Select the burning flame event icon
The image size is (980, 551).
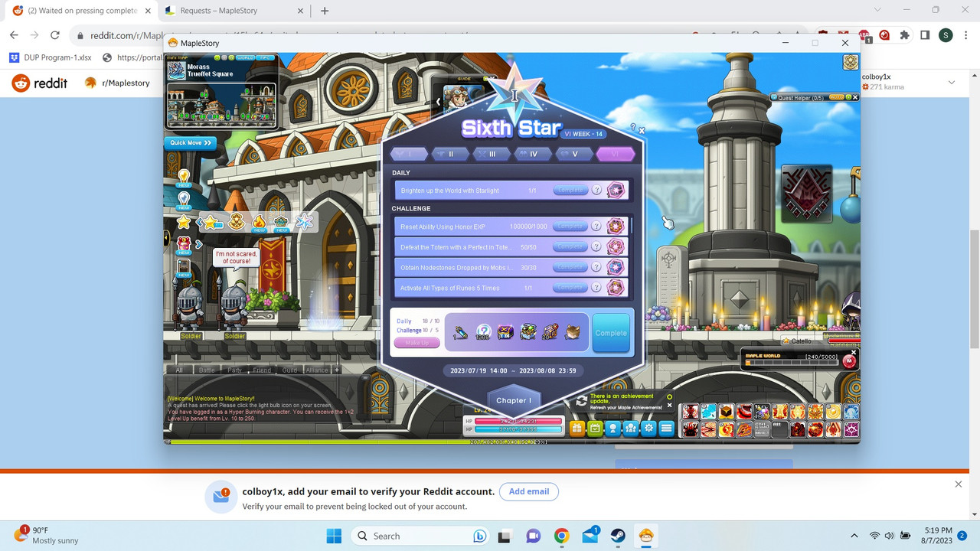point(259,222)
